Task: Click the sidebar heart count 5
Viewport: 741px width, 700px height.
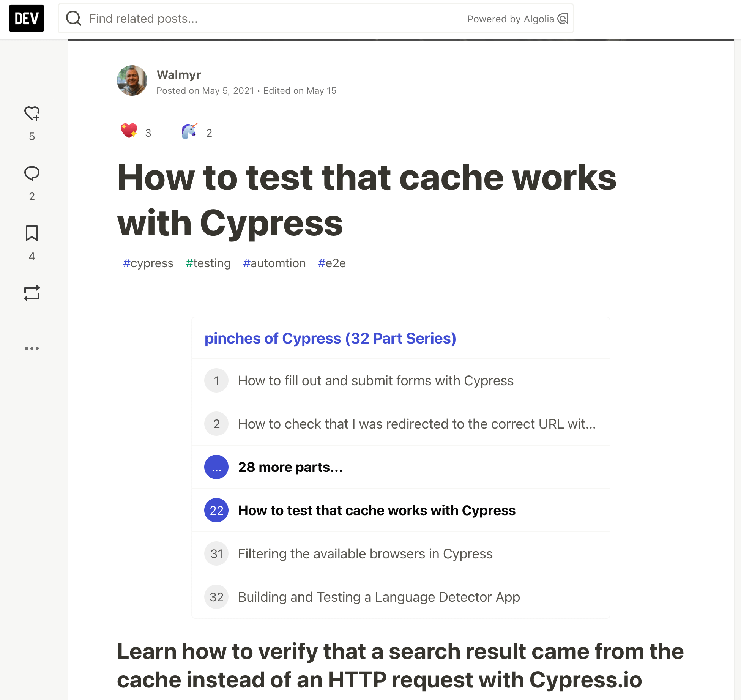Action: 32,136
